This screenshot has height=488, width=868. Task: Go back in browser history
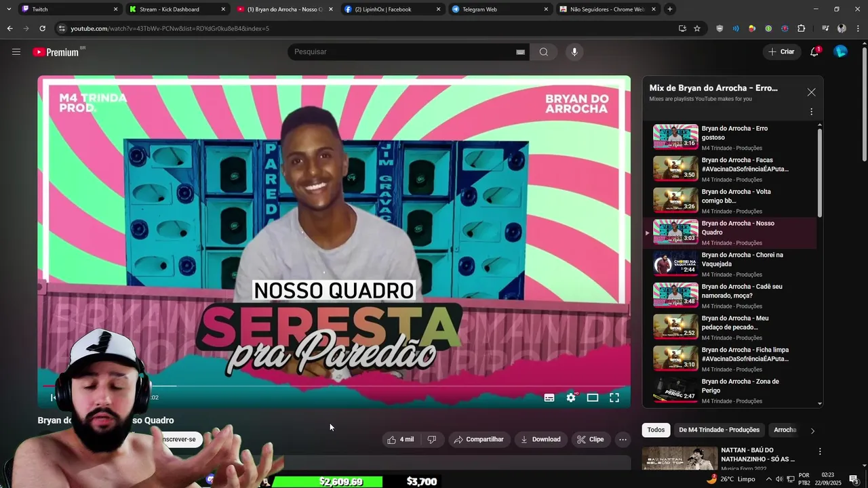point(9,28)
